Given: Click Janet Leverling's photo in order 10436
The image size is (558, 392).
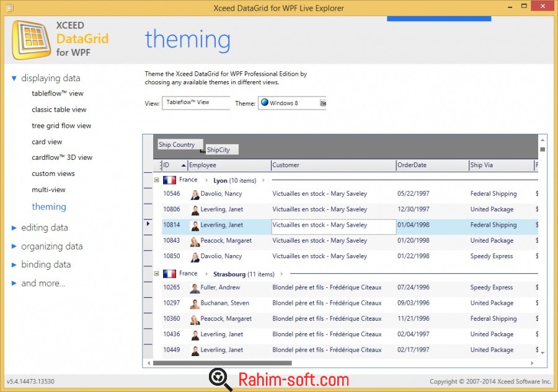Looking at the screenshot, I should 195,335.
